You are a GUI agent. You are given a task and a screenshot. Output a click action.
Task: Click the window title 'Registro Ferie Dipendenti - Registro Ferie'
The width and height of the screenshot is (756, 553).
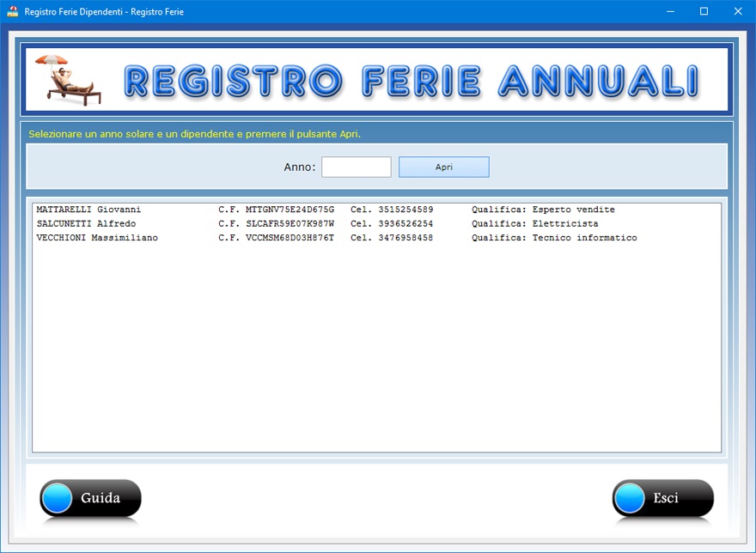point(104,11)
